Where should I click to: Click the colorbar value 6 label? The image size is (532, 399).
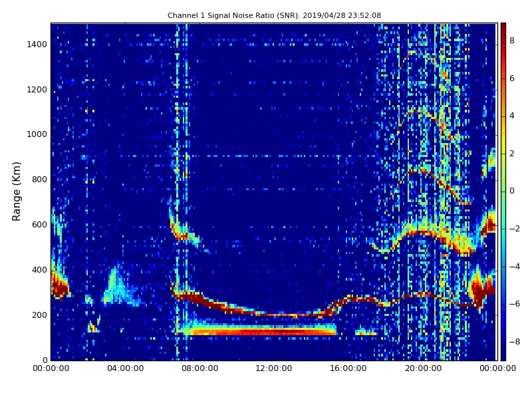click(512, 78)
